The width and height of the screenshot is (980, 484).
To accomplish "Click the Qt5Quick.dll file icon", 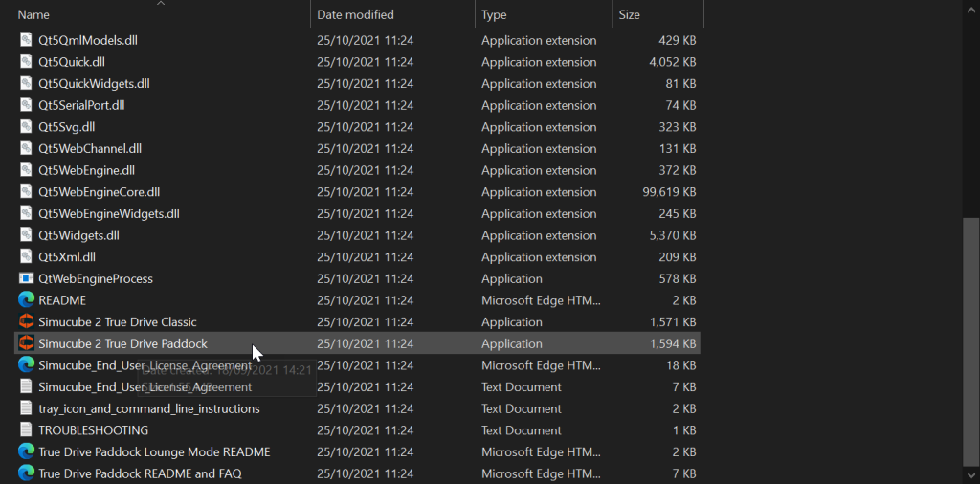I will (x=26, y=62).
